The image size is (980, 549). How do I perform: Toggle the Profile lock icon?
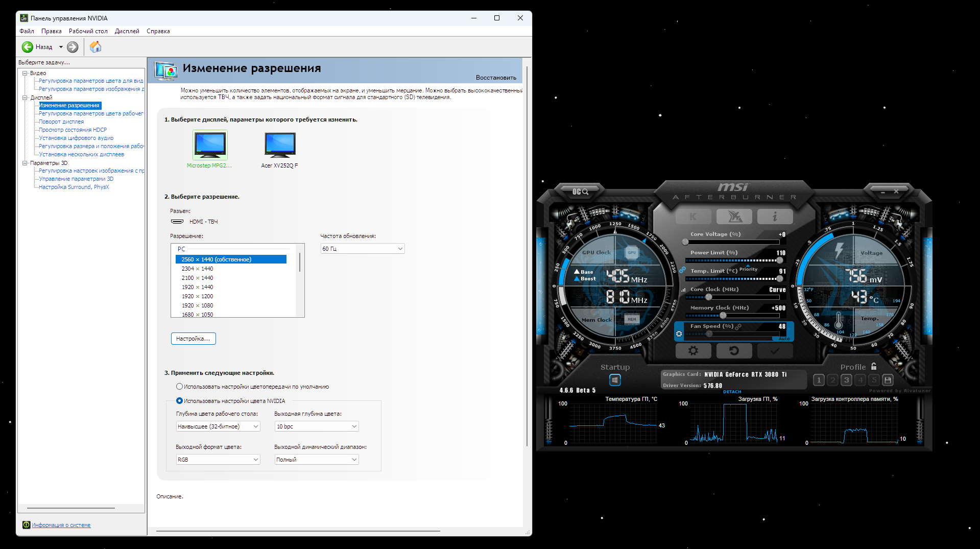point(874,366)
